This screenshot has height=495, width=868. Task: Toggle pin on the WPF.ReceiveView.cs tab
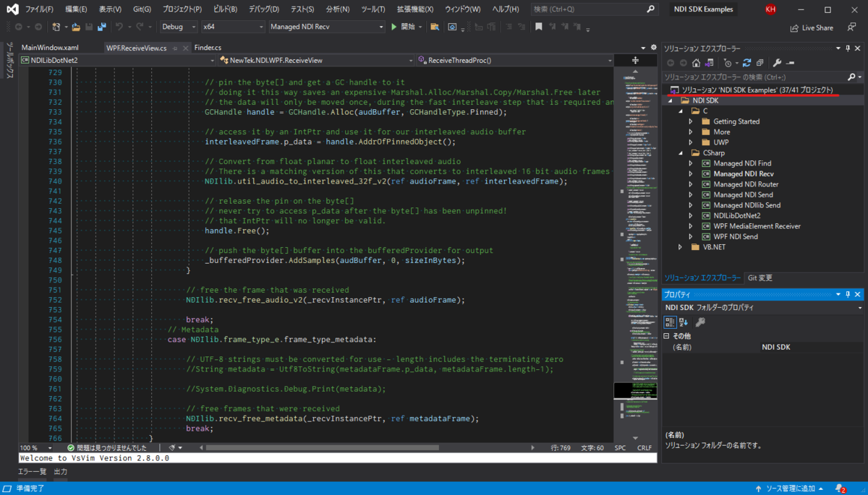[x=174, y=48]
